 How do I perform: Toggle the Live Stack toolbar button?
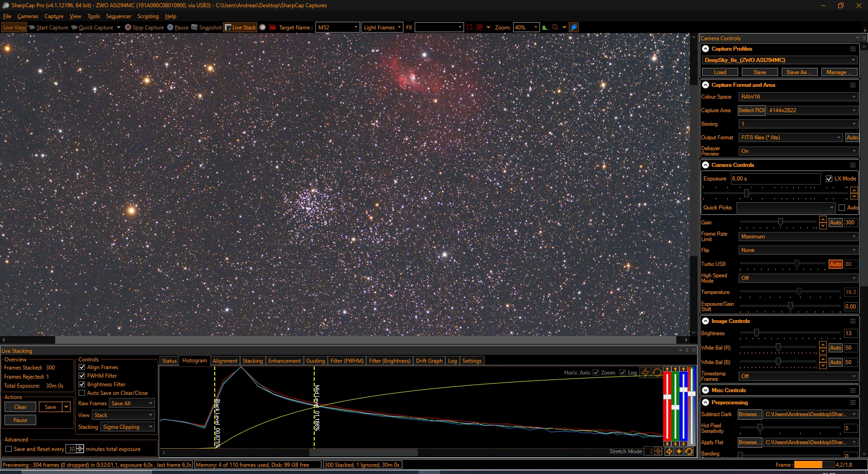241,28
